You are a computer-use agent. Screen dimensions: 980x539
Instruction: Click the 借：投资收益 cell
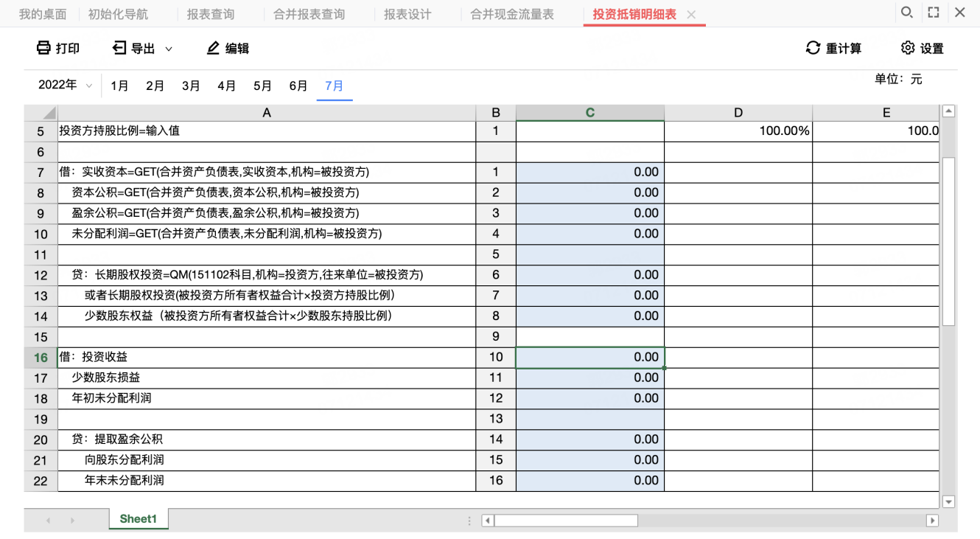pyautogui.click(x=267, y=358)
